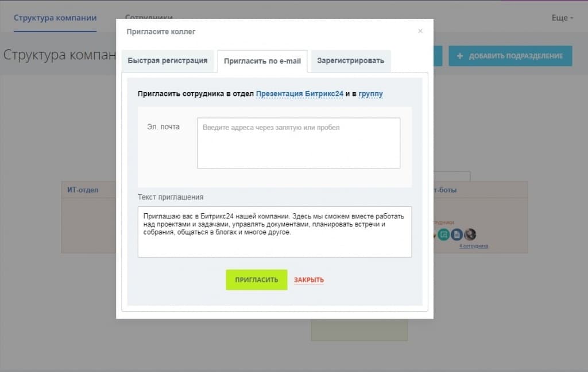Close the invite colleagues dialog with X
The image size is (588, 372).
tap(420, 31)
